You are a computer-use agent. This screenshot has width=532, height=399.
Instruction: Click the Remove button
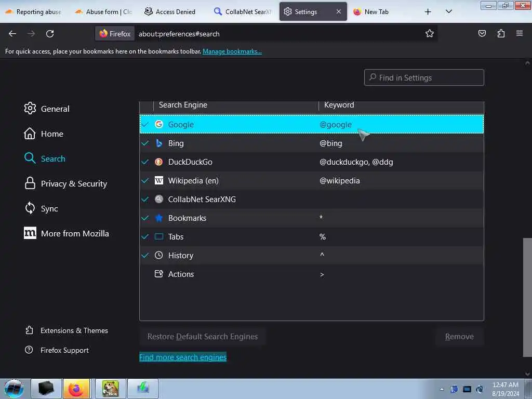pyautogui.click(x=459, y=337)
